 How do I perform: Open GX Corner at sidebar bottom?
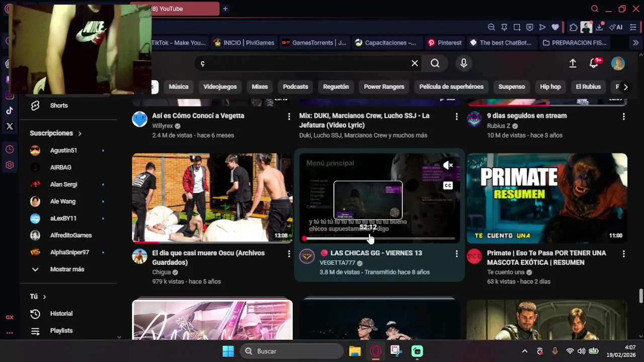click(x=10, y=317)
